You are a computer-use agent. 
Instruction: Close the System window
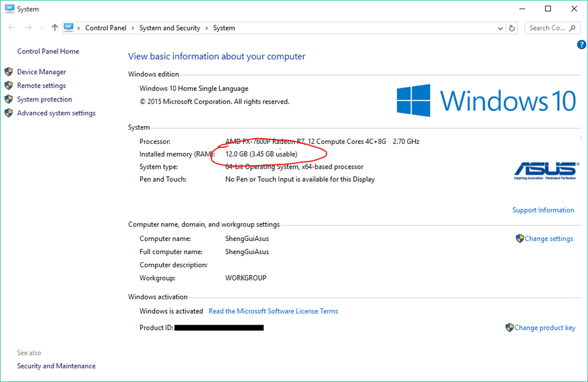[x=574, y=9]
